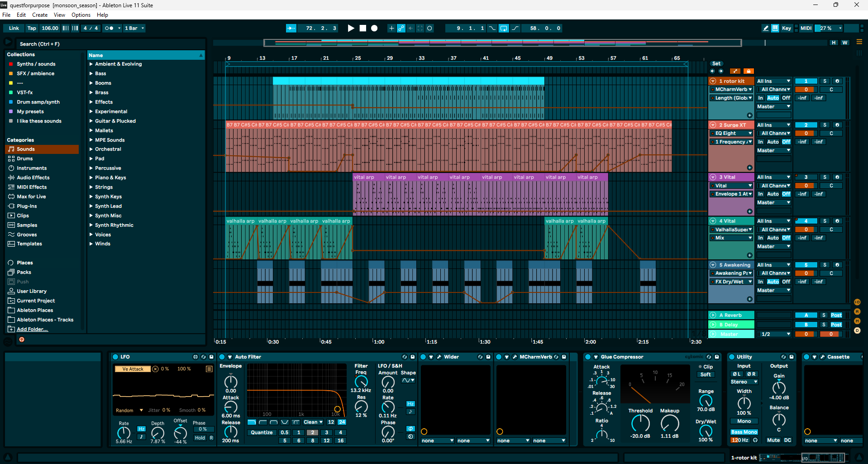Open the Create menu
The height and width of the screenshot is (464, 868).
[x=40, y=15]
